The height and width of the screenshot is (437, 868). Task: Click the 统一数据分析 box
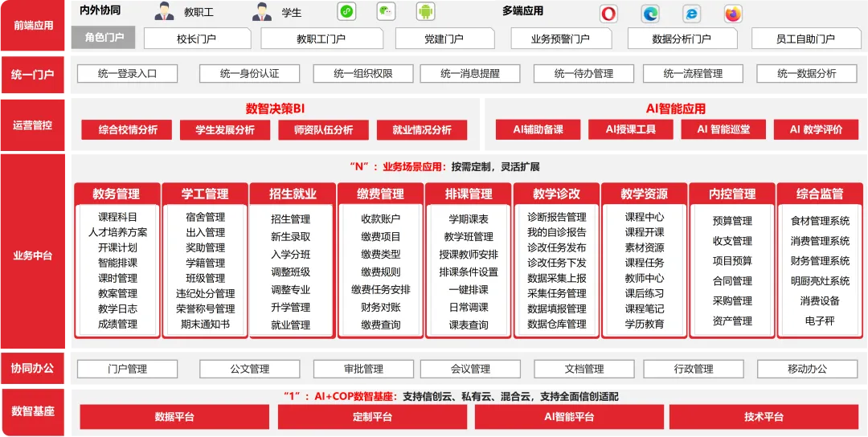coord(807,74)
